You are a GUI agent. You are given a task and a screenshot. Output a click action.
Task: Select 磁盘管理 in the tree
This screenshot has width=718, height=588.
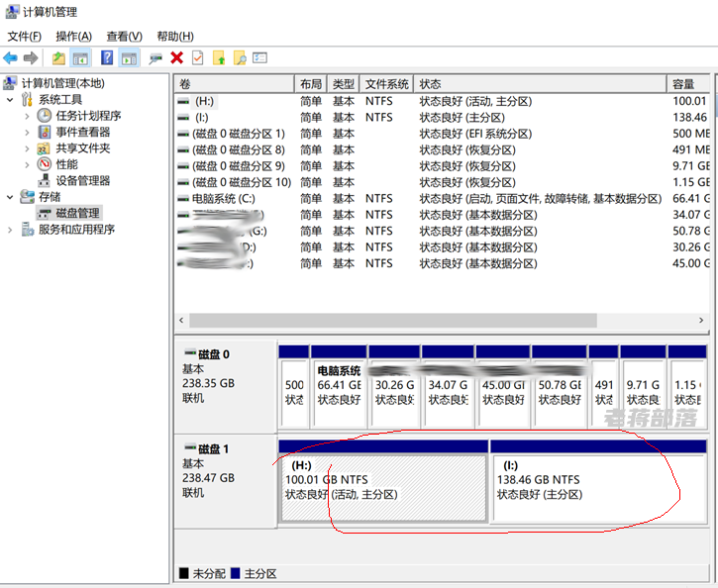coord(77,213)
